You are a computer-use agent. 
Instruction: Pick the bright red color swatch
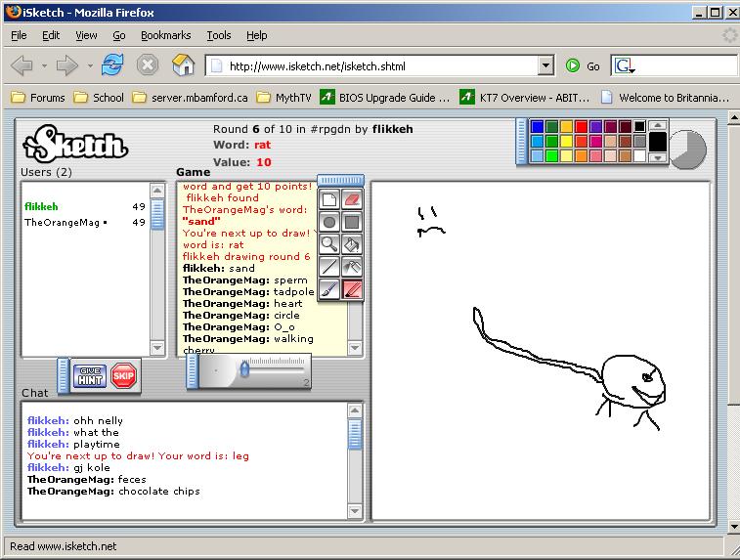pos(581,126)
